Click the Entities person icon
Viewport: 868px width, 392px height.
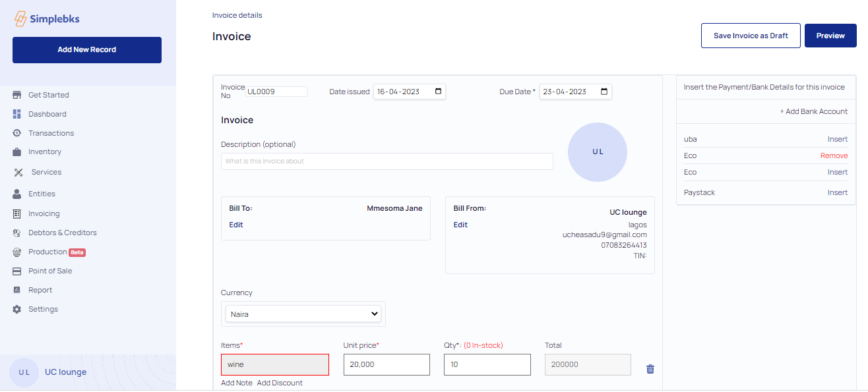(x=17, y=194)
